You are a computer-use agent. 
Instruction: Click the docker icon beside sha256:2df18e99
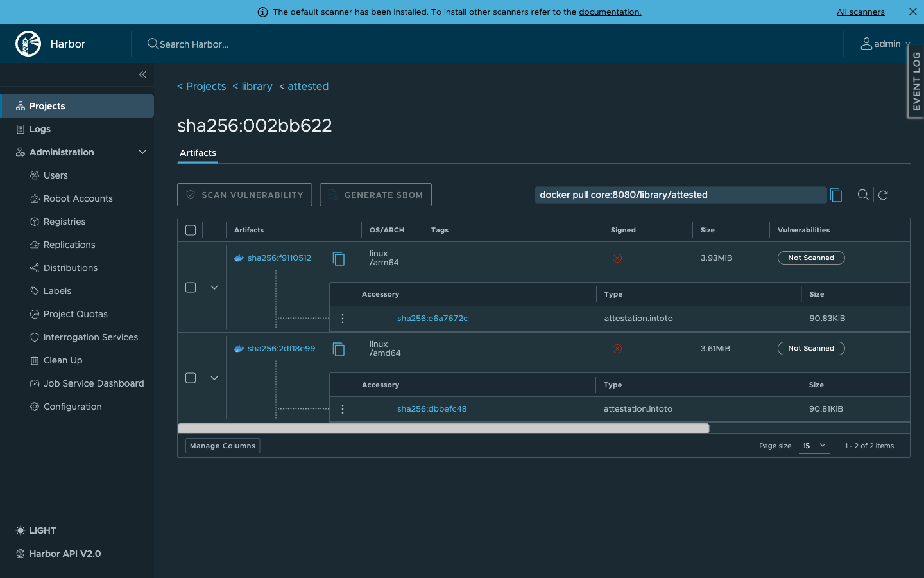click(x=239, y=349)
